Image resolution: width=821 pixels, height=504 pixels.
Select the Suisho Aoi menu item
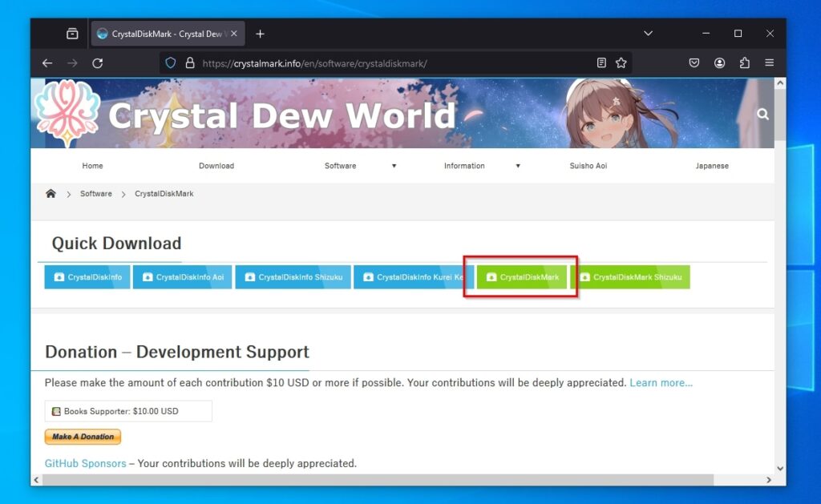588,166
